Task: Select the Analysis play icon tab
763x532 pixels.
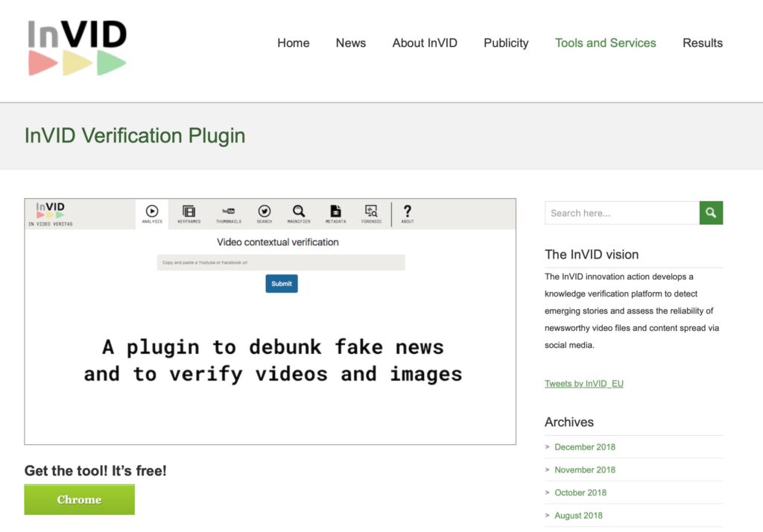Action: pyautogui.click(x=152, y=213)
